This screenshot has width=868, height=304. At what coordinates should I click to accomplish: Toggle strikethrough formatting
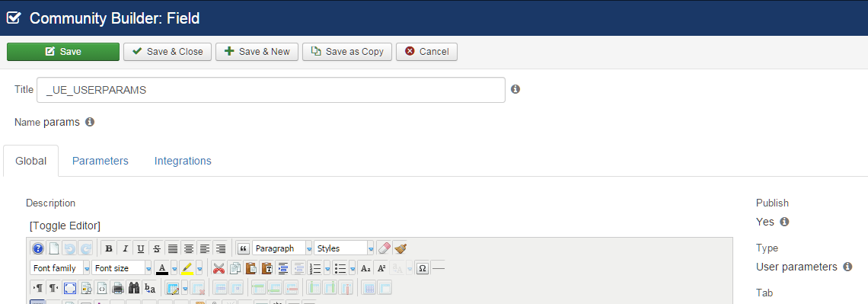coord(157,248)
